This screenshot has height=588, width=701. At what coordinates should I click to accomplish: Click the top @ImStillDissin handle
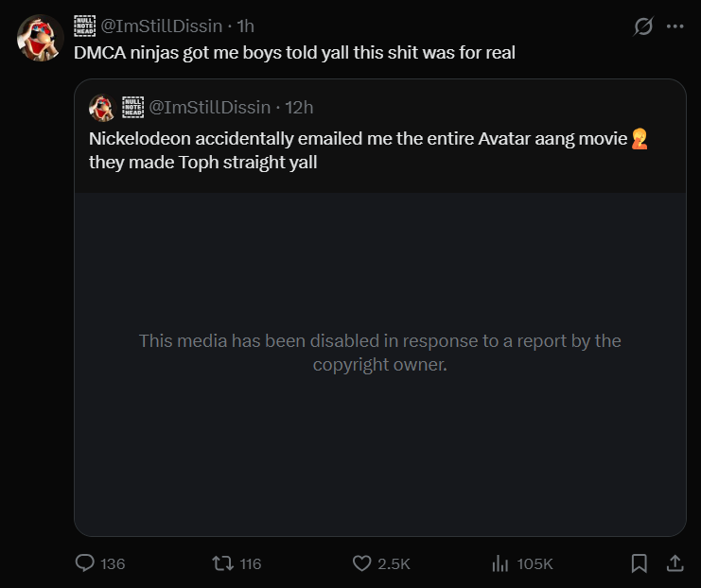(162, 26)
